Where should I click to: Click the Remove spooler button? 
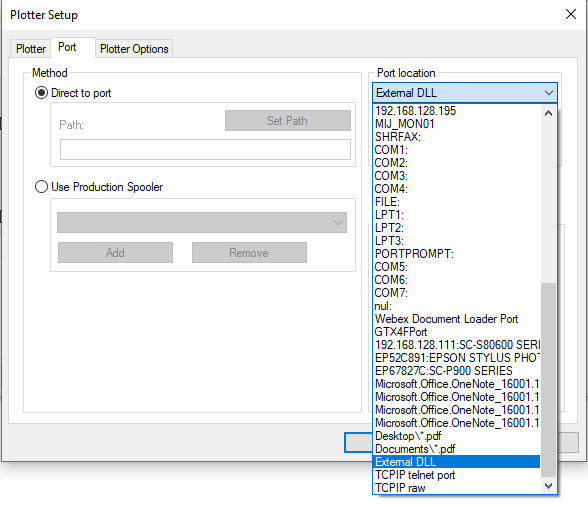pos(249,252)
